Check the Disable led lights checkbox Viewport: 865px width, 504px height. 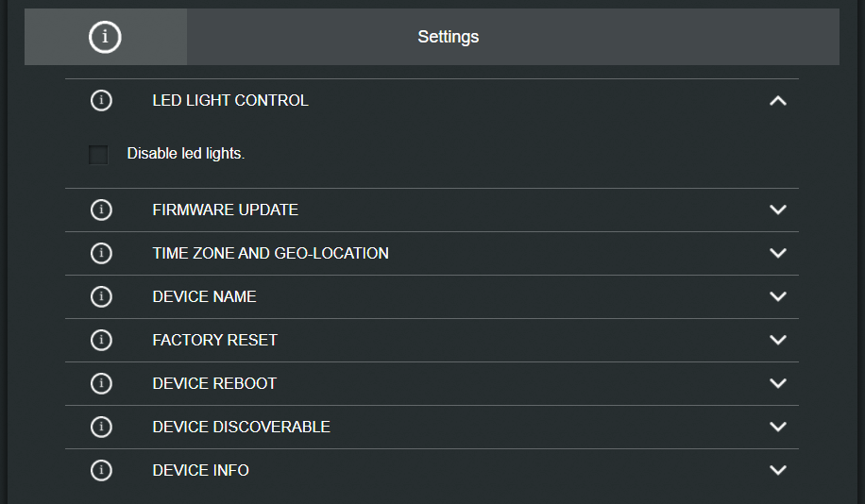click(x=98, y=154)
